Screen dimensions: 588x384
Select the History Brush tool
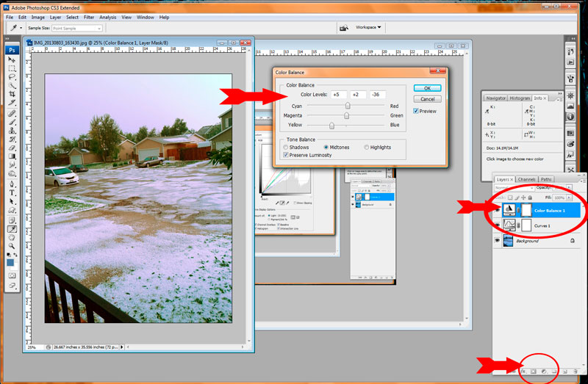[x=12, y=140]
